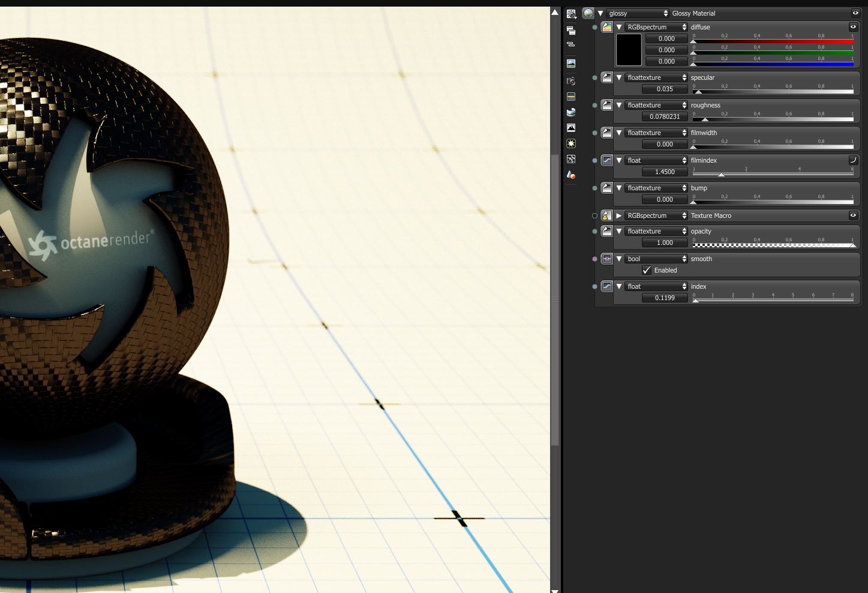
Task: Click the filmindex float node icon
Action: 607,160
